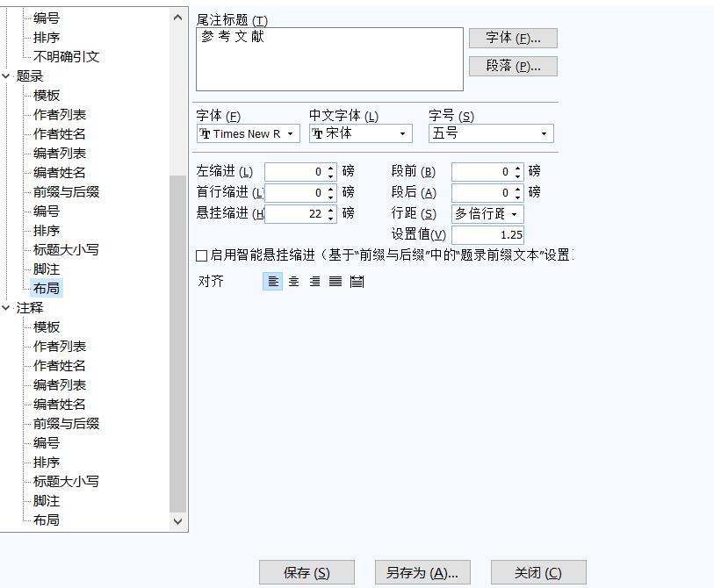The width and height of the screenshot is (714, 588).
Task: Select 编者姓名 under 注释
Action: pos(60,404)
